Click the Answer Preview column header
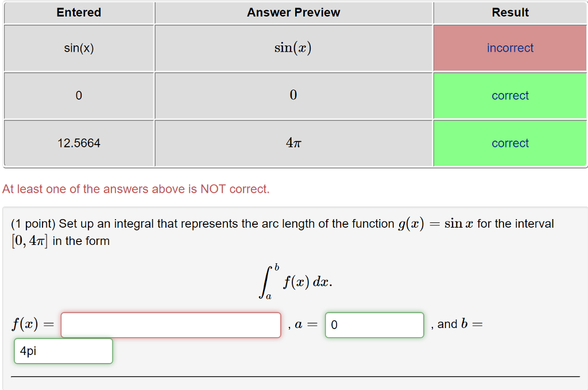588x390 pixels. (x=293, y=12)
